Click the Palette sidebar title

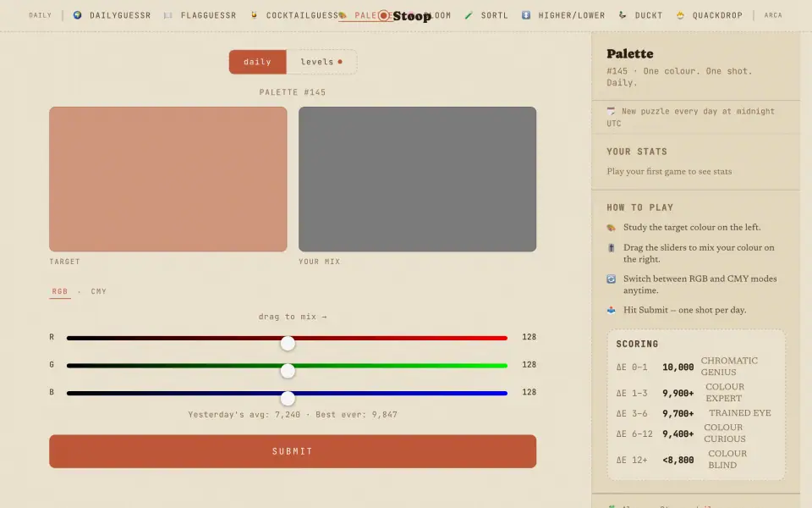(629, 54)
